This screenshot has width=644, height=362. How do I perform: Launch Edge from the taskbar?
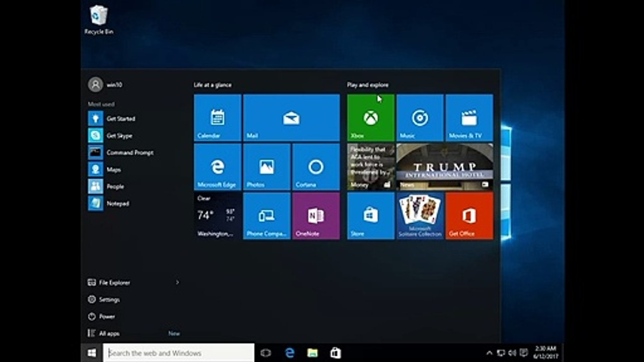[289, 353]
